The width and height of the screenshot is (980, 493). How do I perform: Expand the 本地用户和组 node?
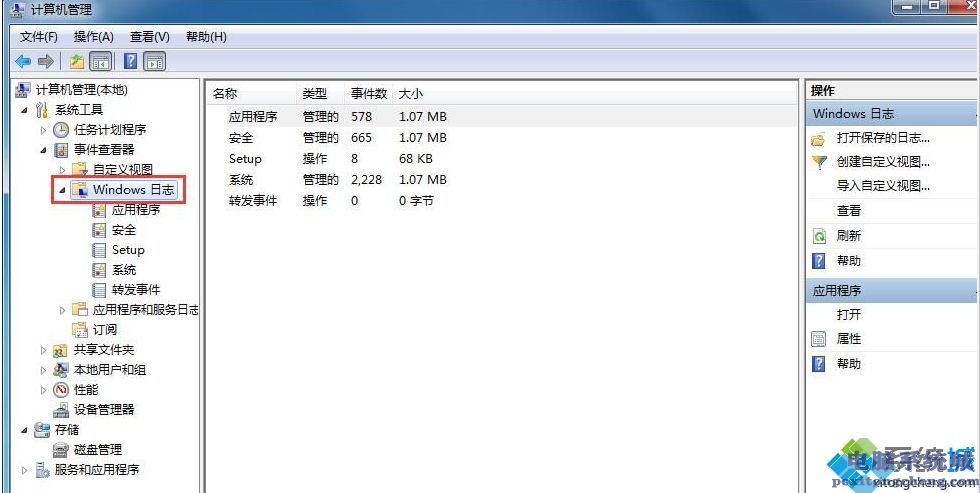pyautogui.click(x=43, y=370)
